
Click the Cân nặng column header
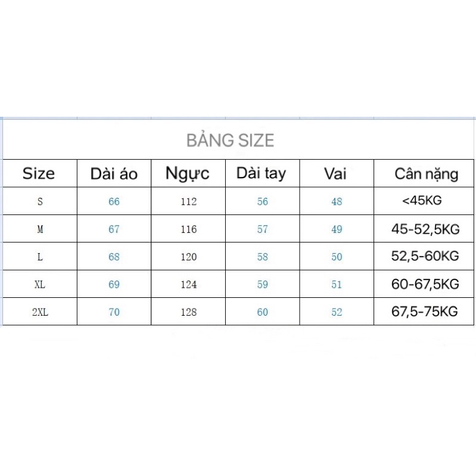426,174
